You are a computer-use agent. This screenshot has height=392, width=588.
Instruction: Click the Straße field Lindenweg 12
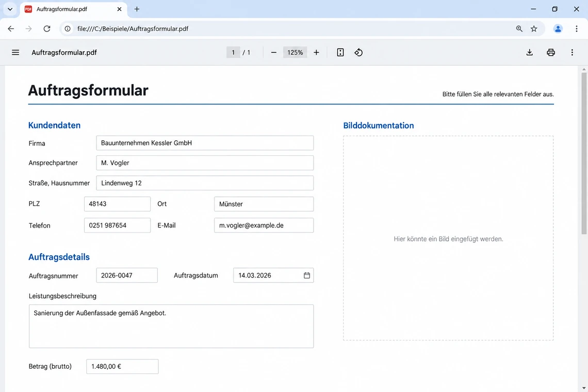(205, 183)
